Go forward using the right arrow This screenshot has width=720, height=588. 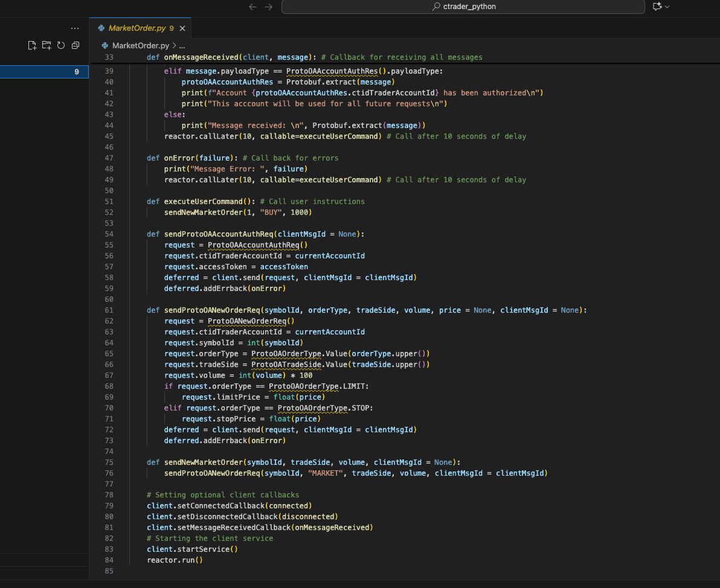269,7
